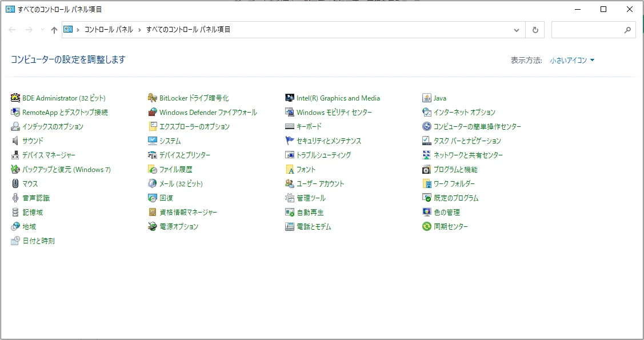
Task: Open the 表示方法 小さいアイコン dropdown
Action: (572, 61)
